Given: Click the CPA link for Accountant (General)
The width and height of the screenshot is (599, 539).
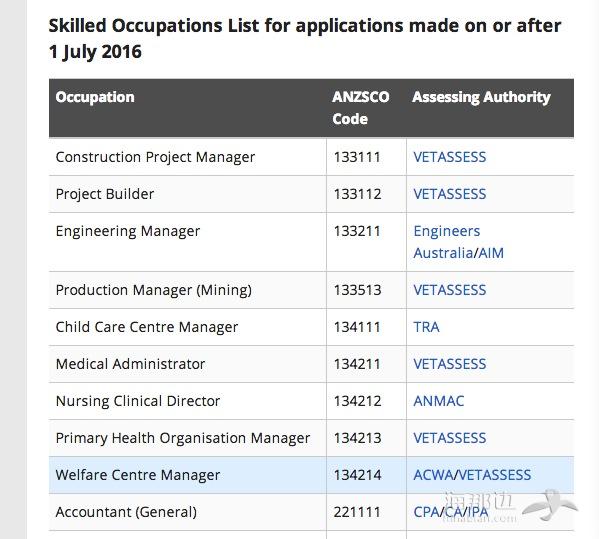Looking at the screenshot, I should 426,512.
